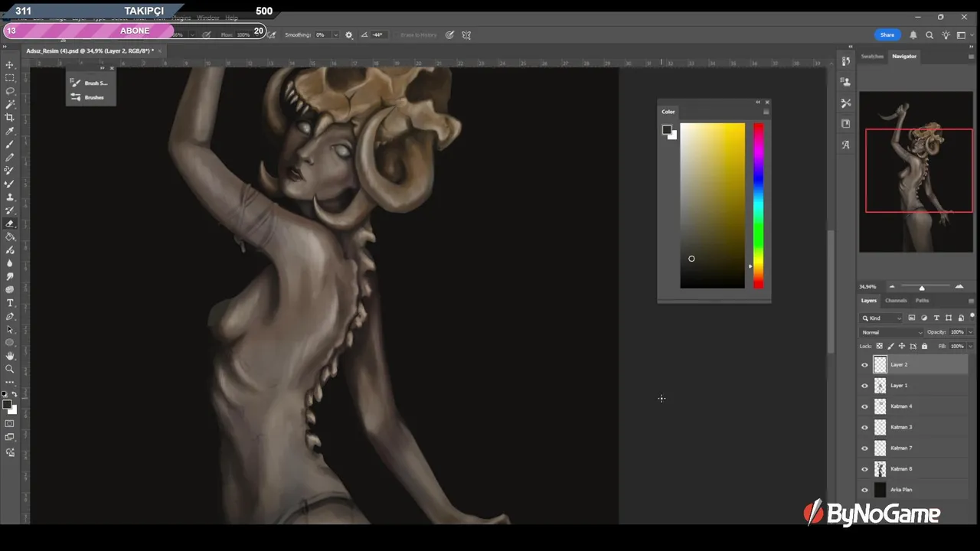Click the Eraser tool
Viewport: 980px width, 551px height.
[x=10, y=223]
